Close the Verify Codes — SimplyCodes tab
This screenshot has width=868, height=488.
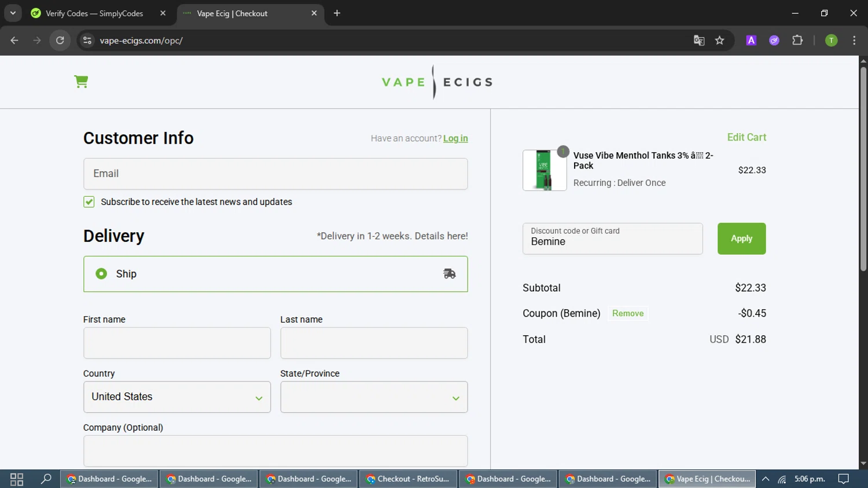click(163, 13)
